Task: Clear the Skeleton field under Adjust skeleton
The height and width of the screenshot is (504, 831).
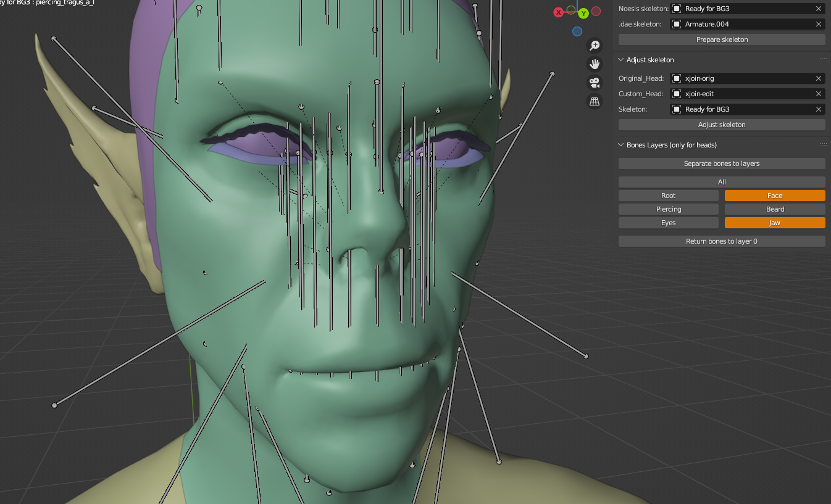Action: tap(819, 109)
